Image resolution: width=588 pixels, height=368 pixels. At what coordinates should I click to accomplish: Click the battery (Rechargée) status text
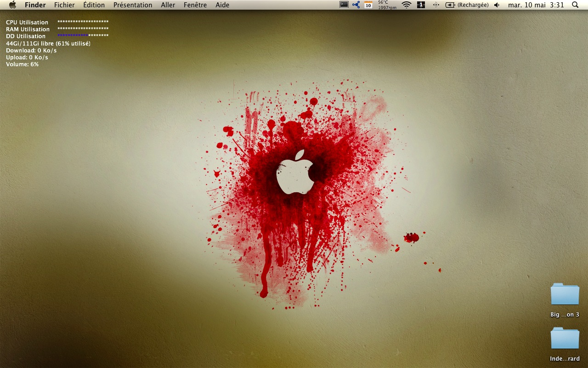[x=473, y=5]
